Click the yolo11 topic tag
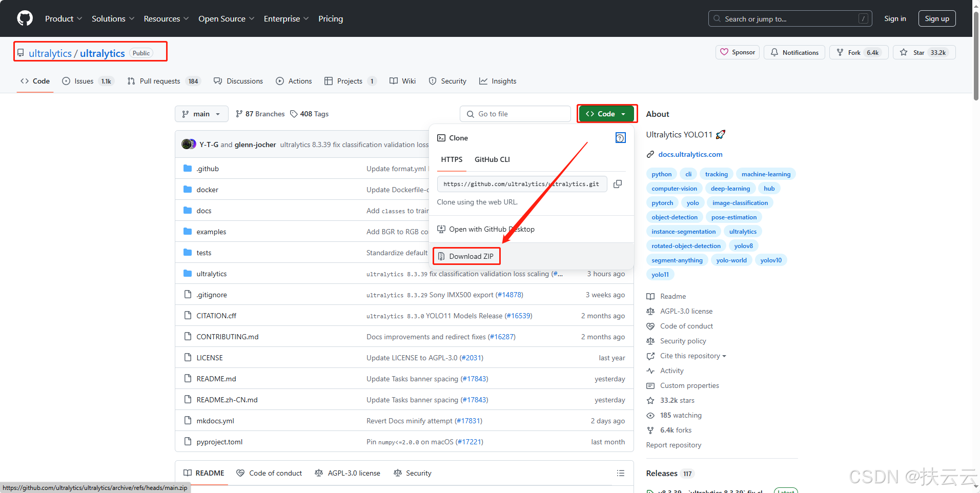980x493 pixels. 660,275
